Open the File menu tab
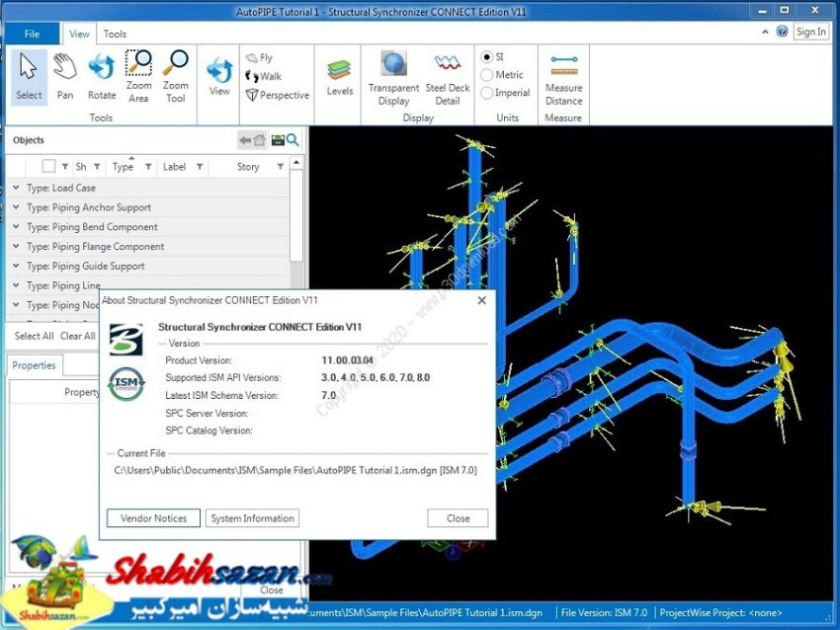The height and width of the screenshot is (630, 840). pyautogui.click(x=32, y=33)
